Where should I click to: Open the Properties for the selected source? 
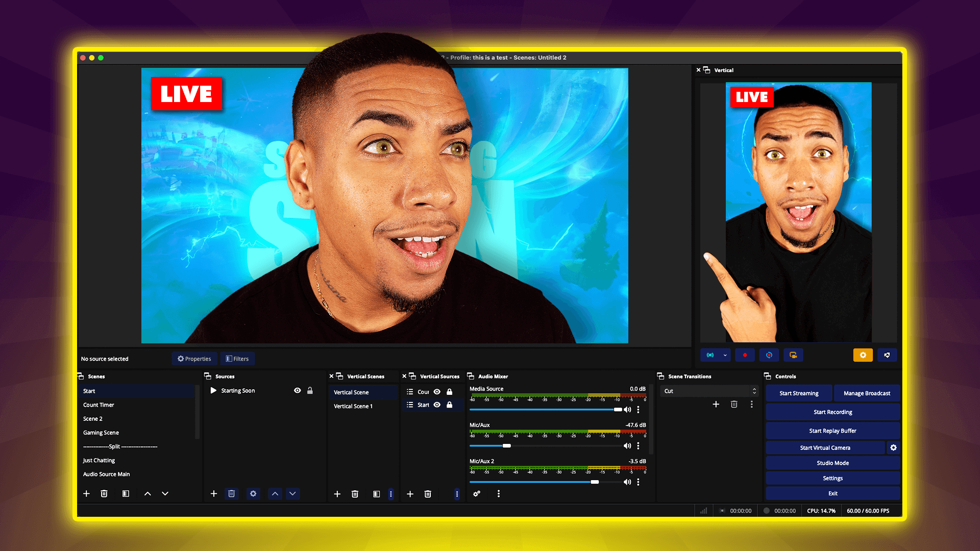[x=194, y=358]
